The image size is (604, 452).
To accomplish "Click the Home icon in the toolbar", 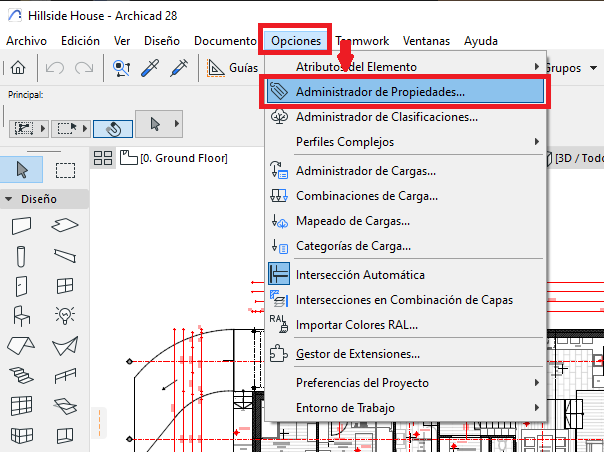I will [x=18, y=68].
